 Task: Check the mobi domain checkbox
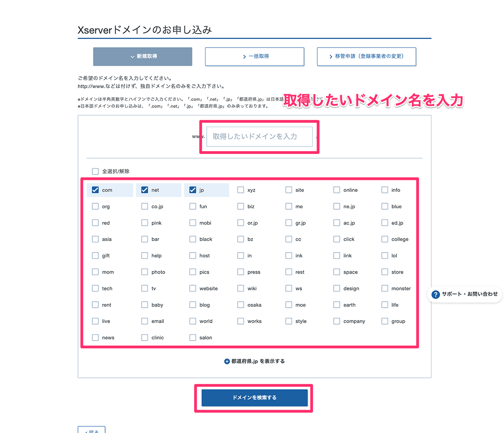[193, 223]
